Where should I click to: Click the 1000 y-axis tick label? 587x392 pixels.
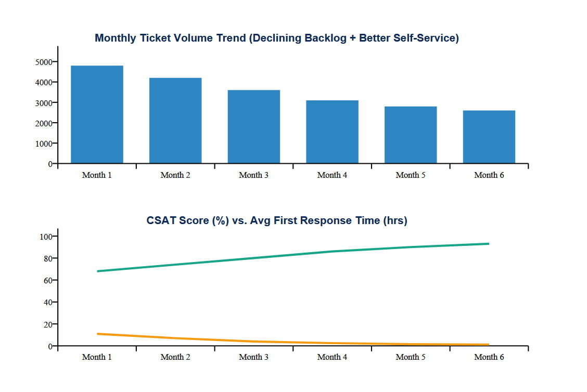click(44, 143)
